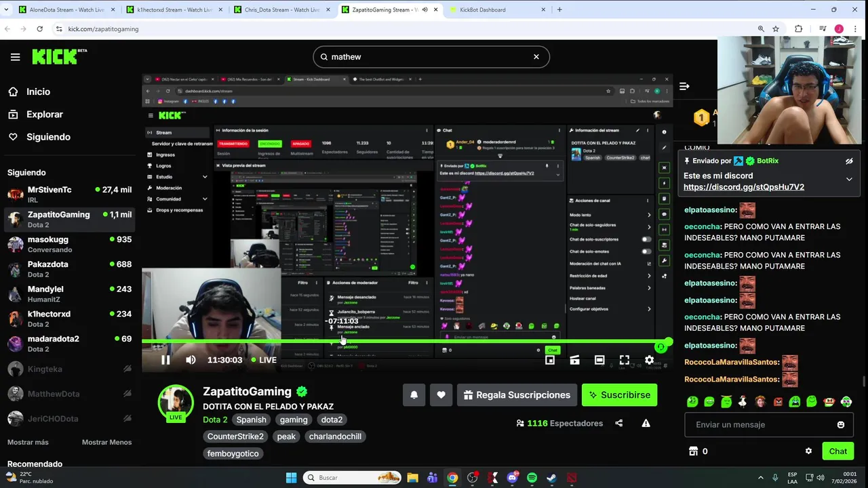This screenshot has width=868, height=488.
Task: Open Windows Start menu
Action: point(291,478)
